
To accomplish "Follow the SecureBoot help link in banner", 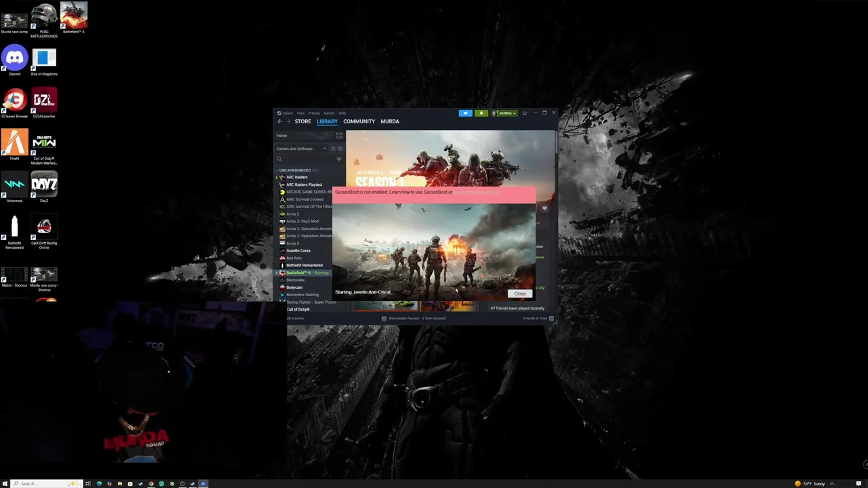I will (x=476, y=192).
